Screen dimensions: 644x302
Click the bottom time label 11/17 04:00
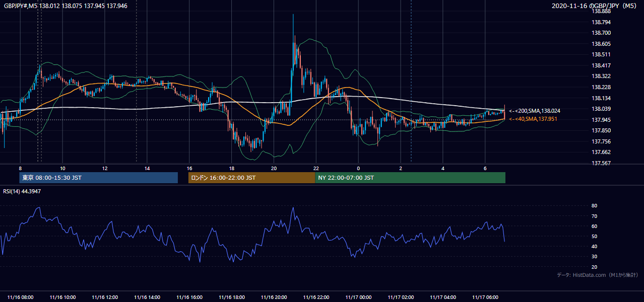tap(443, 297)
